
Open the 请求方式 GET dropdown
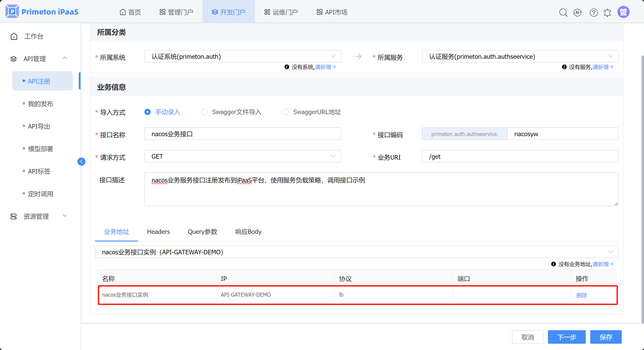[x=242, y=156]
